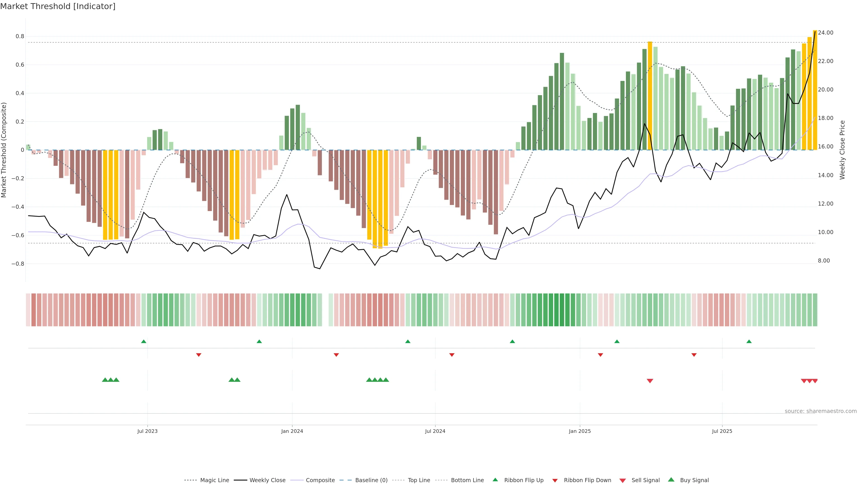
Task: Click the Jul 2023 x-axis label
Action: (147, 431)
